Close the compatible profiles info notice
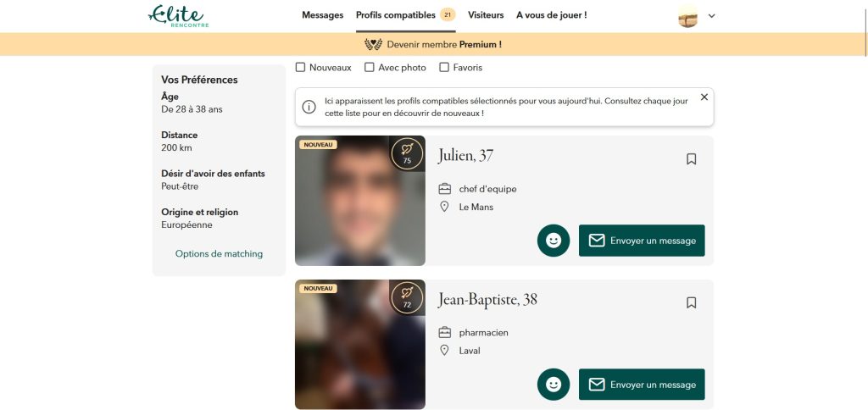This screenshot has height=410, width=868. (x=704, y=97)
